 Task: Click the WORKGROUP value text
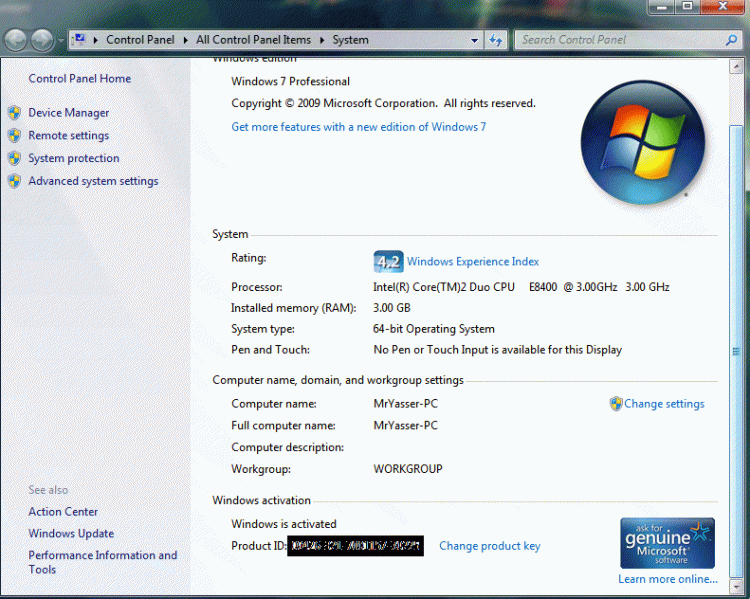(x=408, y=469)
